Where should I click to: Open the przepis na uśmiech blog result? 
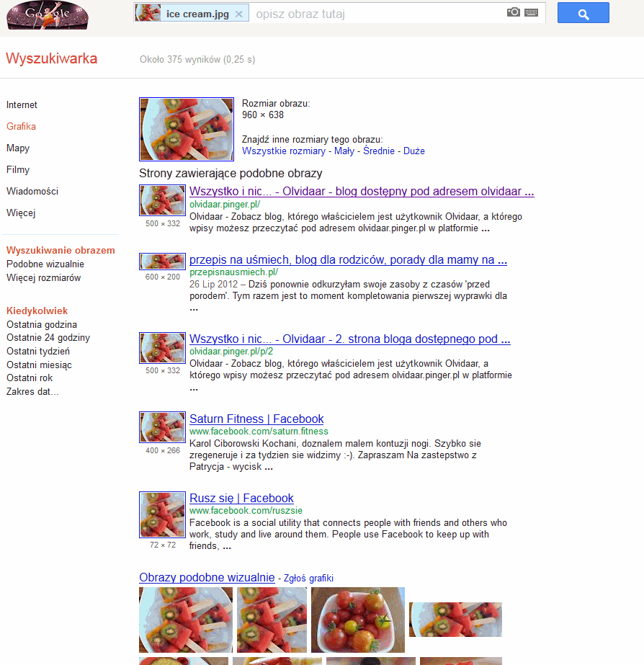click(x=348, y=259)
